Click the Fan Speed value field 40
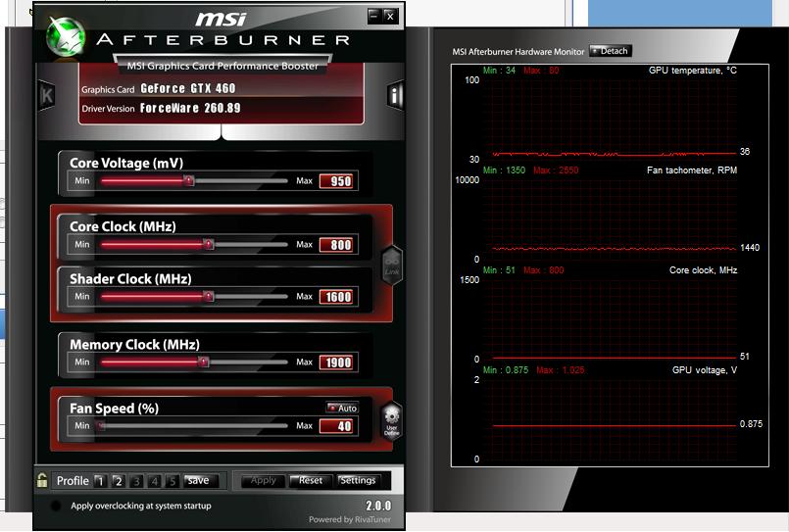 (338, 426)
